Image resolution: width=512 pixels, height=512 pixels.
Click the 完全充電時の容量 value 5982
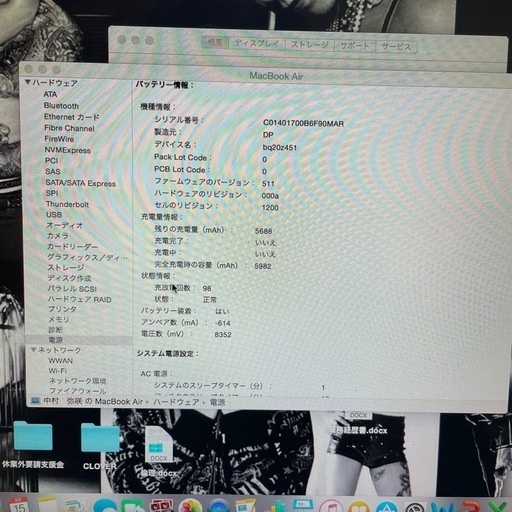point(263,266)
